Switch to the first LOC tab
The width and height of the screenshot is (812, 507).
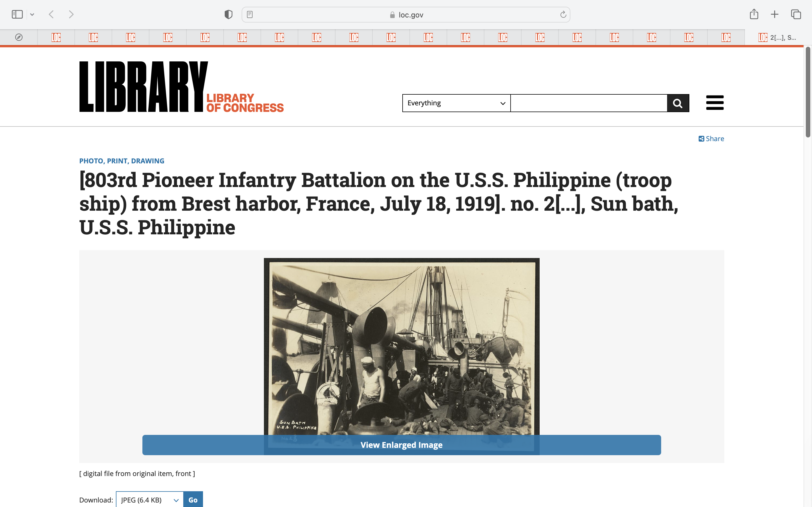pos(56,37)
